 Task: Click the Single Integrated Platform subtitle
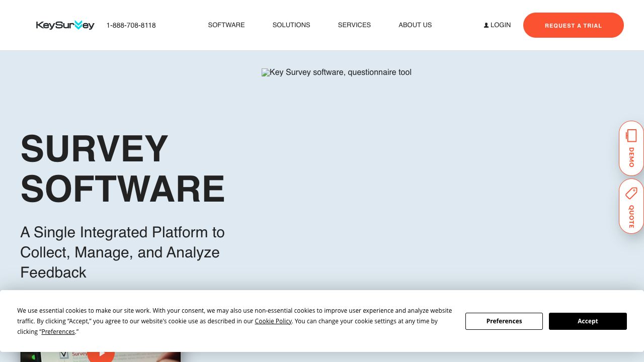122,252
